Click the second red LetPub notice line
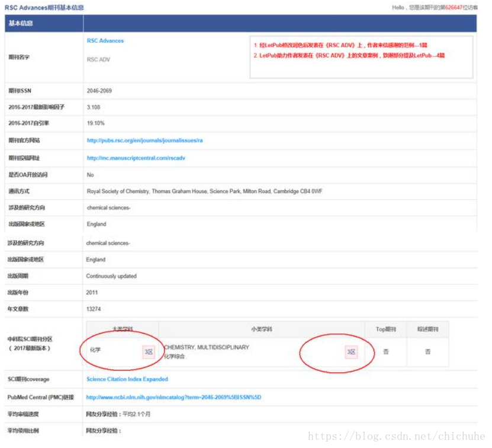Image resolution: width=492 pixels, height=448 pixels. pyautogui.click(x=349, y=56)
